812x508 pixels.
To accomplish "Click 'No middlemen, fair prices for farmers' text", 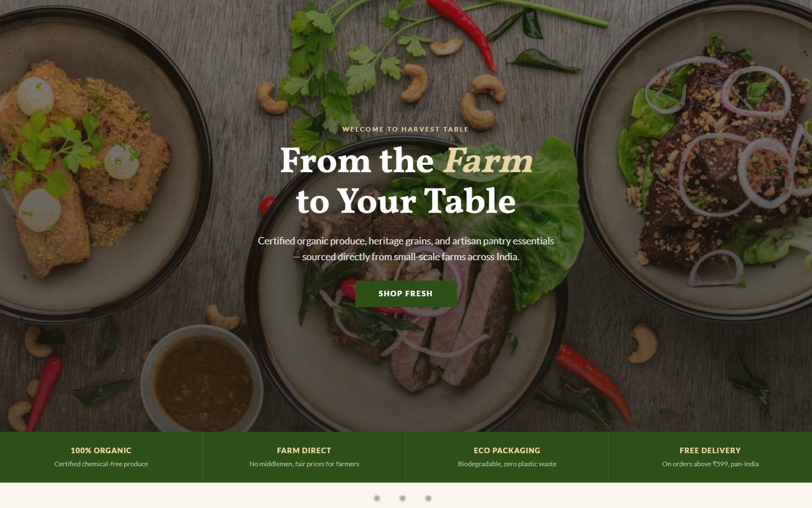I will [304, 464].
